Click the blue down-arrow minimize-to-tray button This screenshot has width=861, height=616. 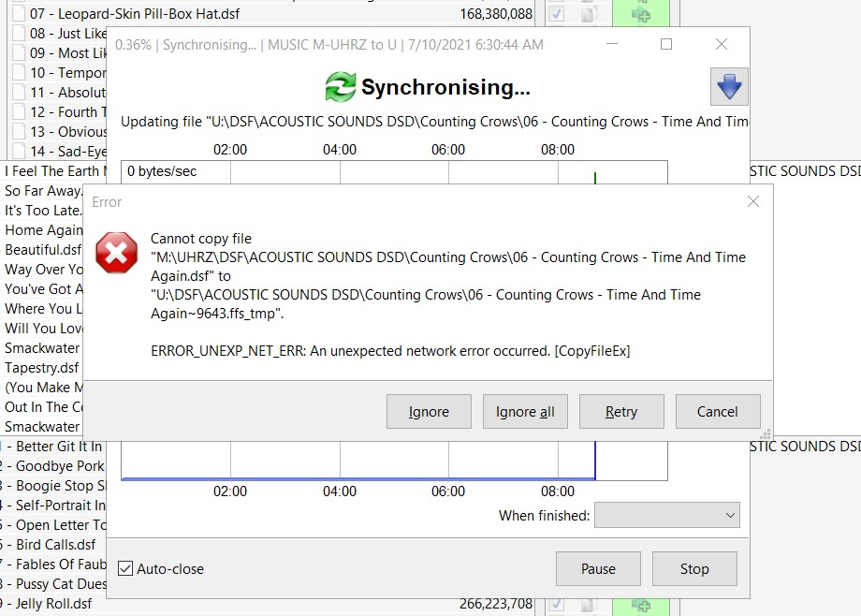[x=729, y=87]
